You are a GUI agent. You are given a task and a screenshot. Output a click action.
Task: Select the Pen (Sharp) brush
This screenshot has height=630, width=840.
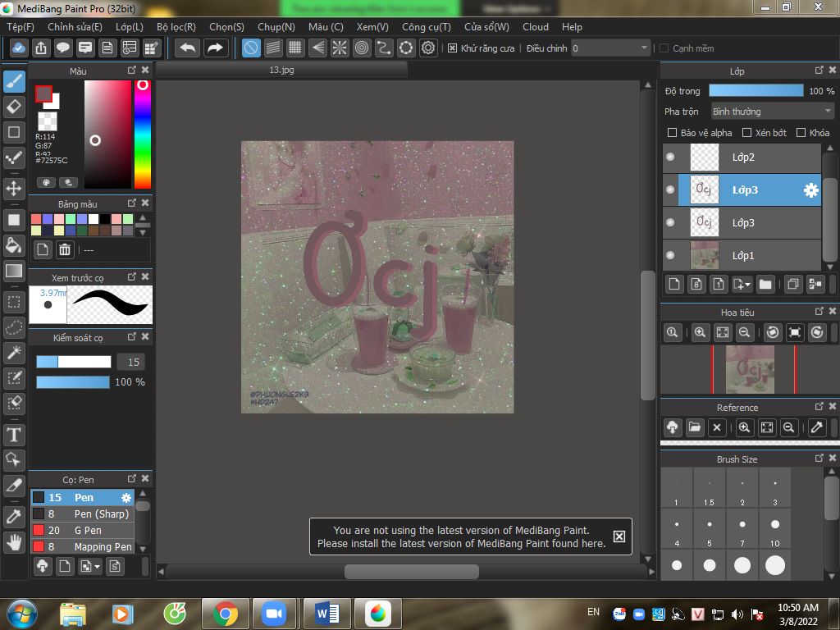tap(83, 514)
